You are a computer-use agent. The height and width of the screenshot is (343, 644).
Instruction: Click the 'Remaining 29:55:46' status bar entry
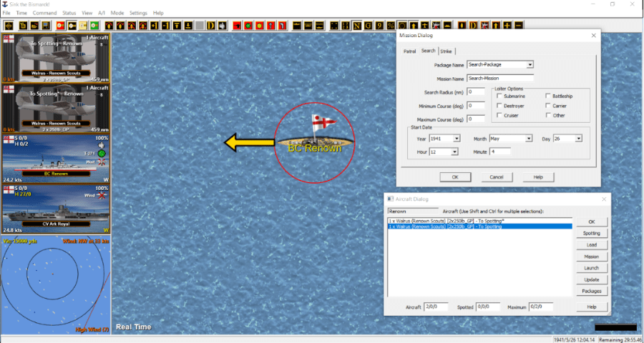click(620, 339)
